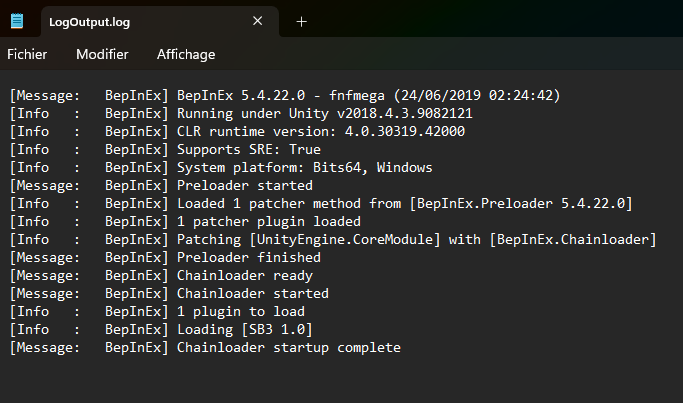Viewport: 683px width, 403px height.
Task: Click the Loaded 1 patcher method line
Action: coord(403,203)
